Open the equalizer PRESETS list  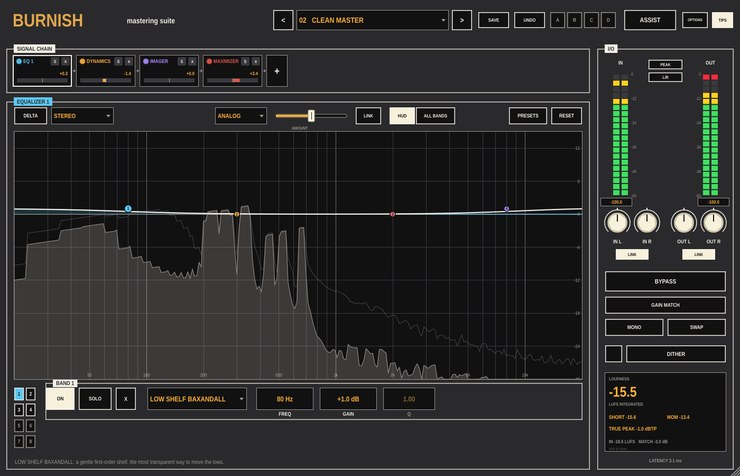[x=528, y=116]
